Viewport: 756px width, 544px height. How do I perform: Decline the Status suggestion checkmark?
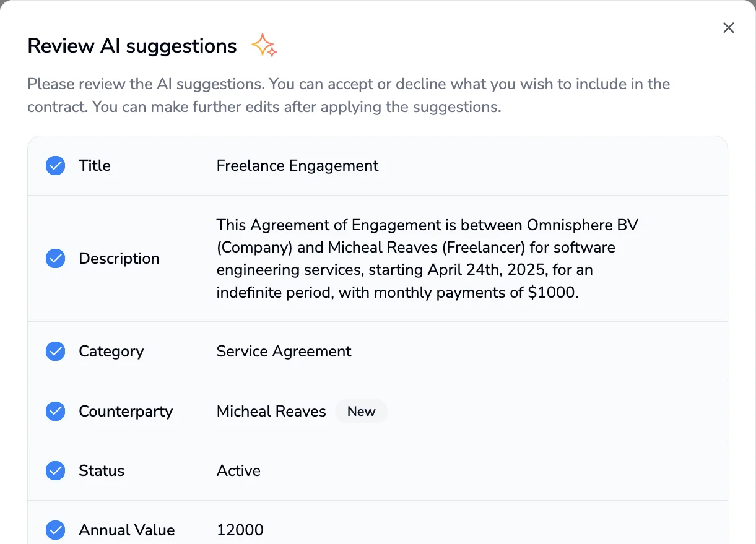[55, 470]
